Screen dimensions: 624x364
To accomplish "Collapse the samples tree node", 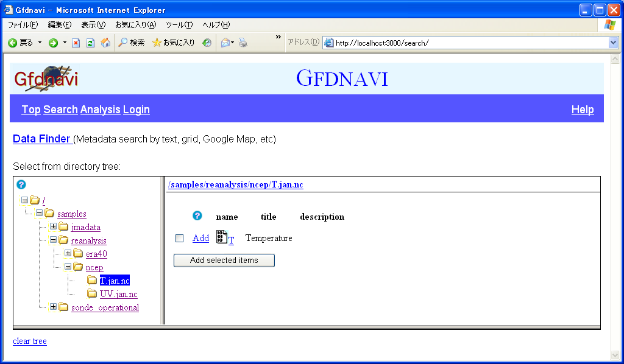I will (x=39, y=213).
